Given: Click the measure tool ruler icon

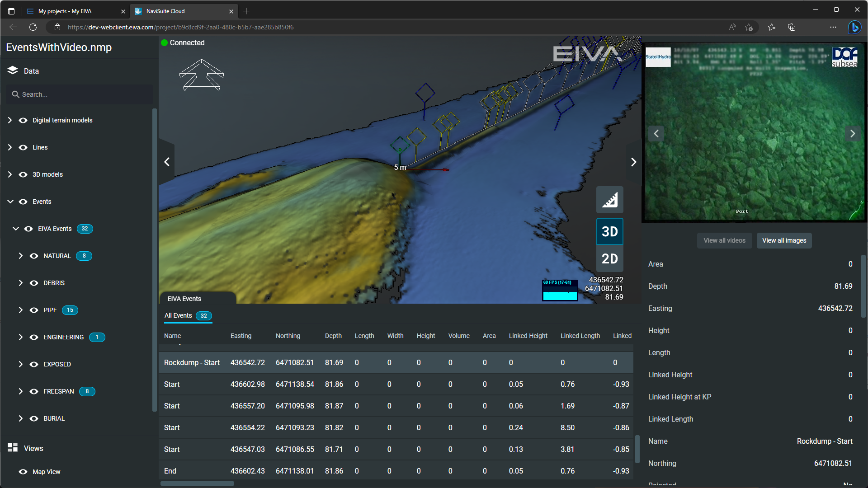Looking at the screenshot, I should [x=609, y=200].
